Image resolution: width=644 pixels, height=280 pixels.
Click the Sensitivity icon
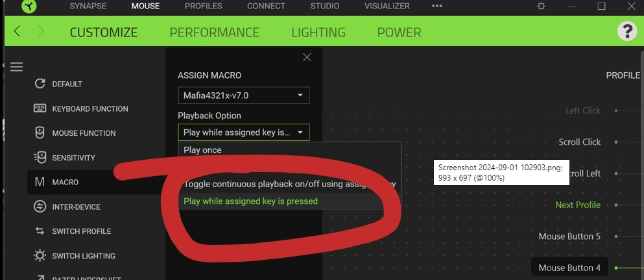pos(40,157)
